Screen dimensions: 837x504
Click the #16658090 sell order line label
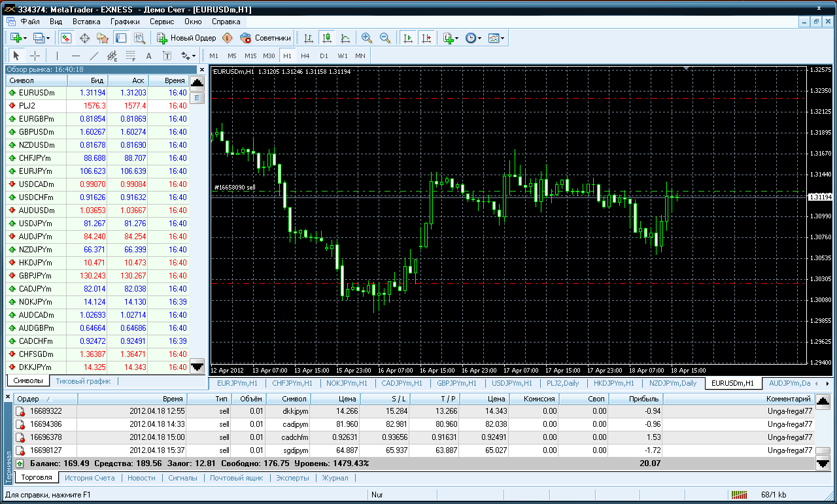[235, 188]
